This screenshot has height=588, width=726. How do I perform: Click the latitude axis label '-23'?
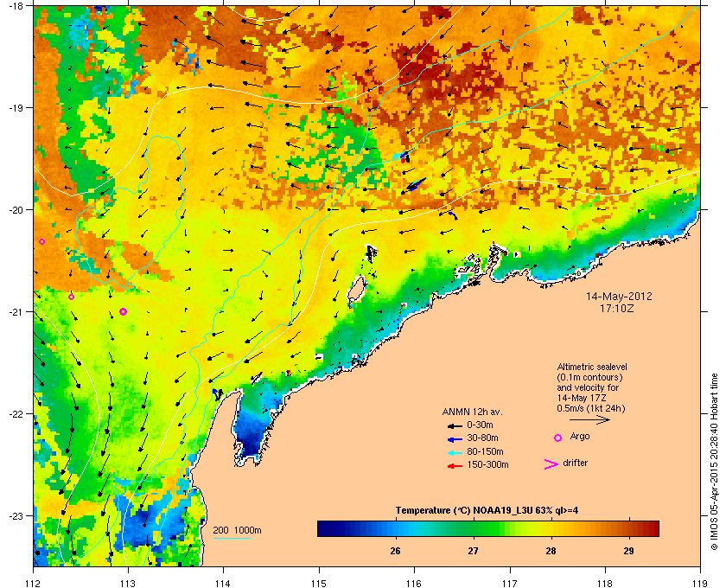16,515
